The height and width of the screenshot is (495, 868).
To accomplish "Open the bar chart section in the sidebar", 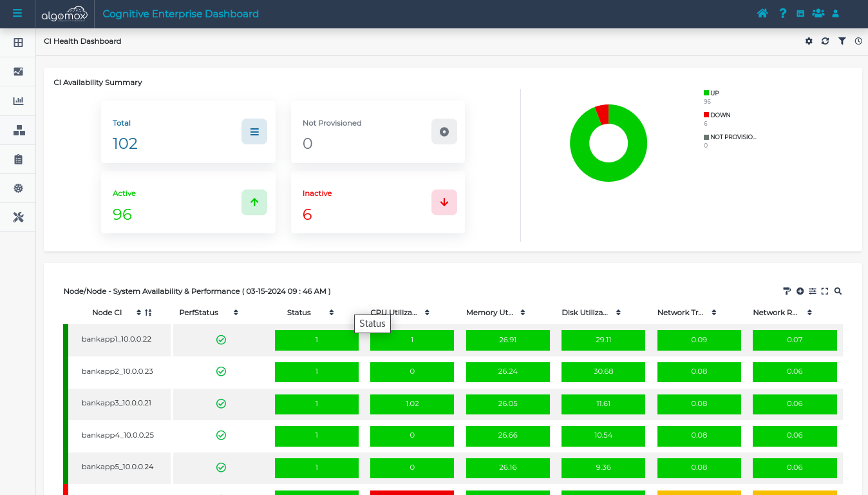I will 18,101.
